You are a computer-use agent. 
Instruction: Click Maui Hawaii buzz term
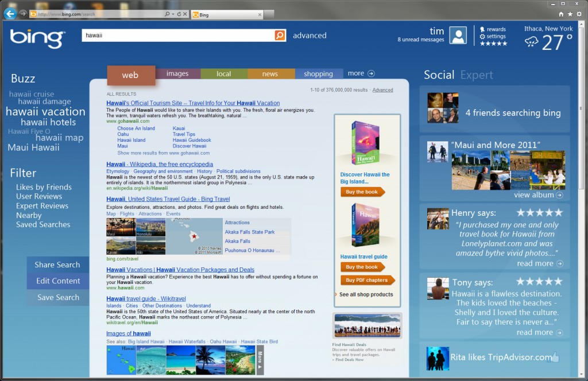[x=33, y=147]
